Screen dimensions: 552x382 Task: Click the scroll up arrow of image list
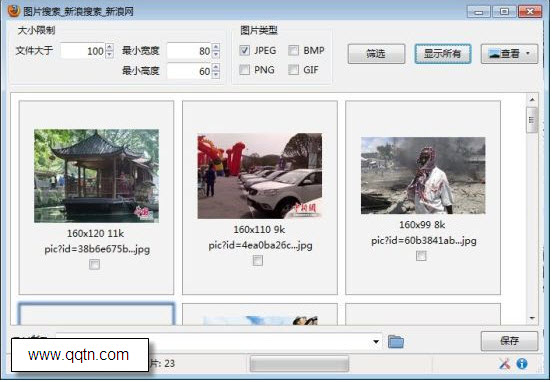(532, 100)
